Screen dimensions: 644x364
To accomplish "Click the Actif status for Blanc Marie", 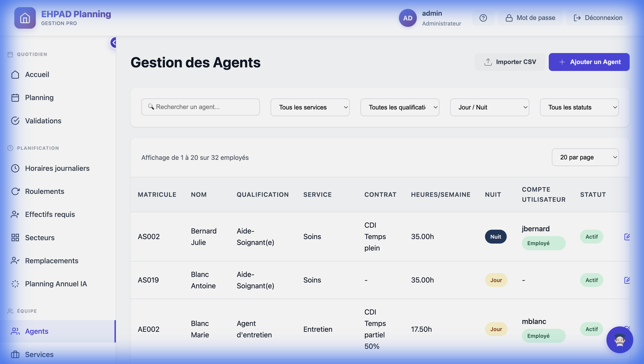I will pyautogui.click(x=591, y=329).
